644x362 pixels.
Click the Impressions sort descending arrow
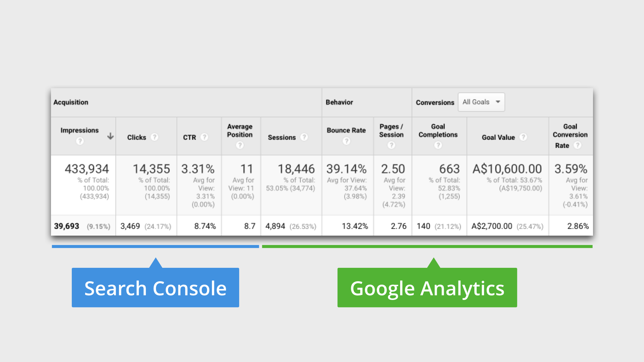point(110,136)
